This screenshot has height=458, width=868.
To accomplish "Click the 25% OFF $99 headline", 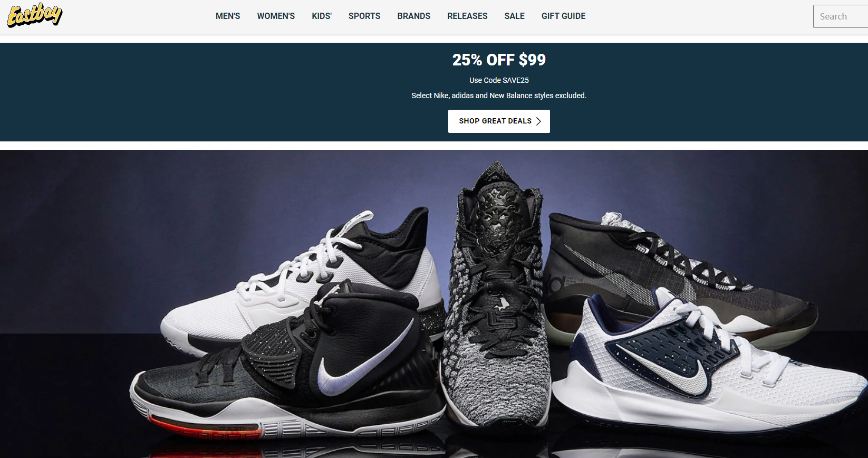I will pyautogui.click(x=499, y=60).
